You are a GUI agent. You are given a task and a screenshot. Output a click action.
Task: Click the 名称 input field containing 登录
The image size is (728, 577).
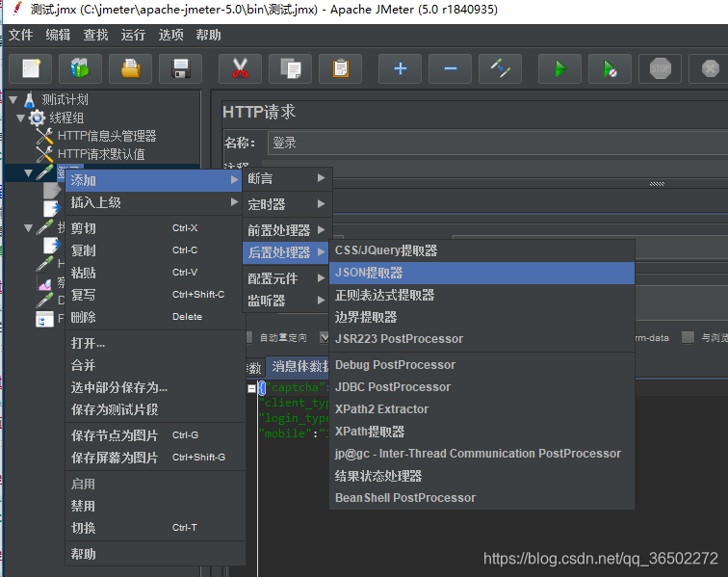pyautogui.click(x=498, y=144)
